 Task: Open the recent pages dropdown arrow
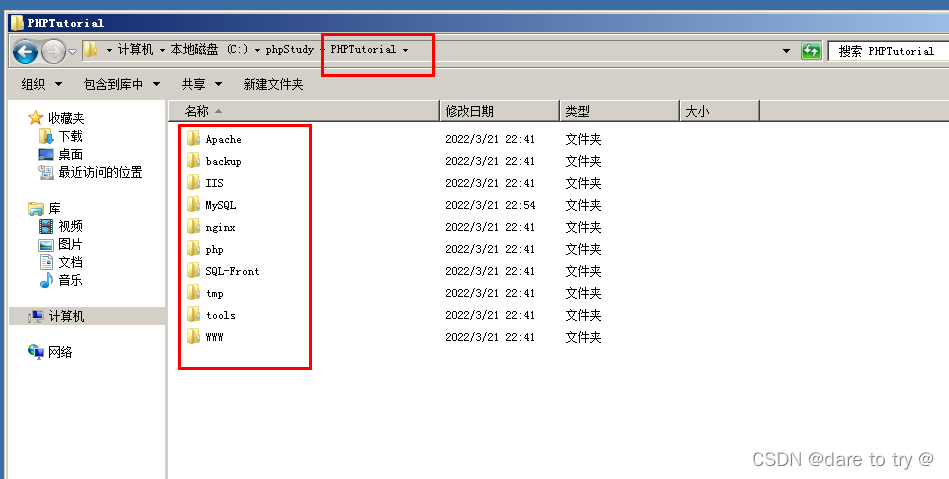click(x=73, y=52)
